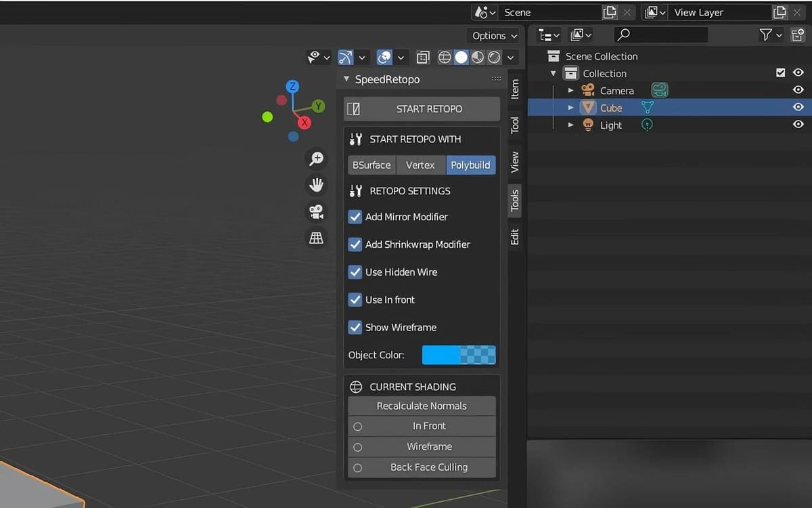
Task: Click the SpeedRetopo panel grip handle
Action: [496, 79]
